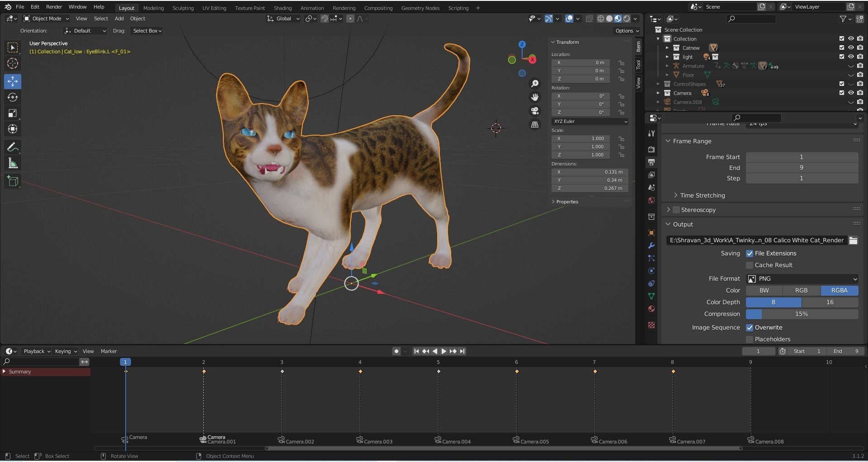
Task: Open the PNG file format dropdown
Action: click(x=802, y=279)
